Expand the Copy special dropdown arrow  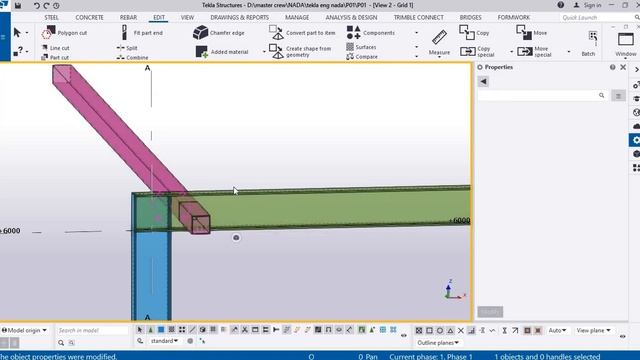click(x=511, y=52)
